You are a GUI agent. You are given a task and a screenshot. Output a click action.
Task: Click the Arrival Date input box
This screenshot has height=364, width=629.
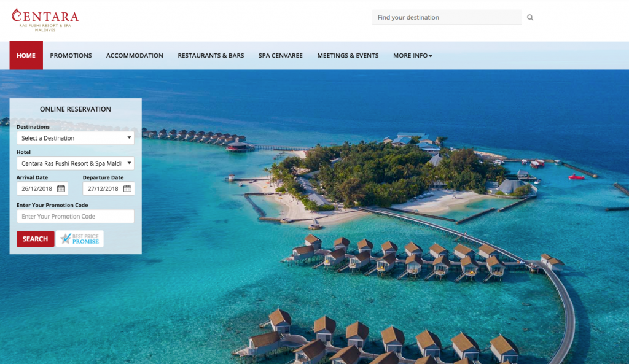tap(42, 188)
